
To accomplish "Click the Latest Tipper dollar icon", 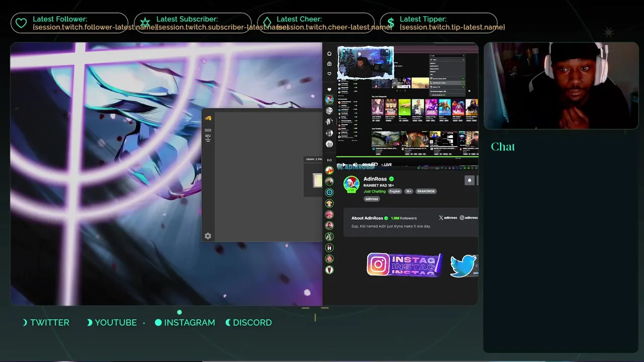I will tap(390, 23).
